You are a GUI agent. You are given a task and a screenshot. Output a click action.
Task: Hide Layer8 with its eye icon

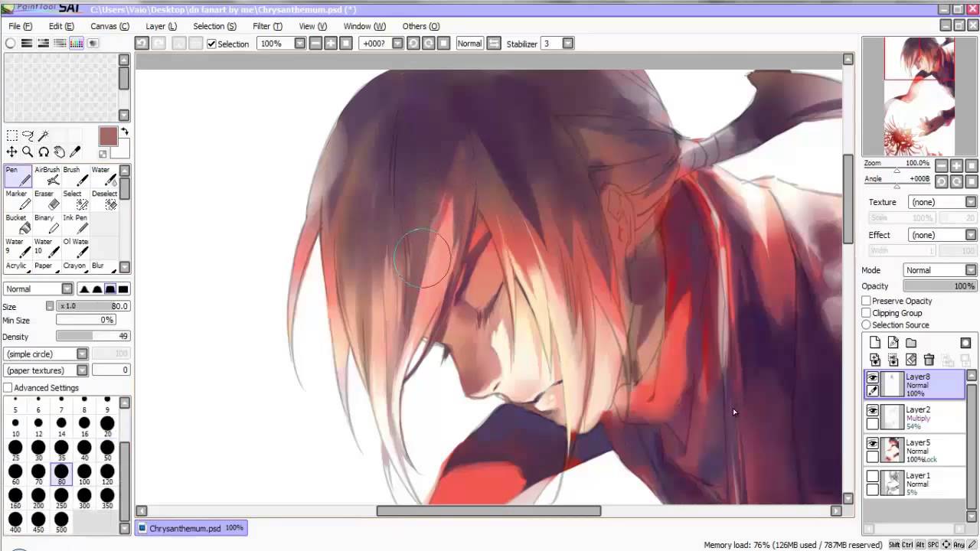(873, 378)
